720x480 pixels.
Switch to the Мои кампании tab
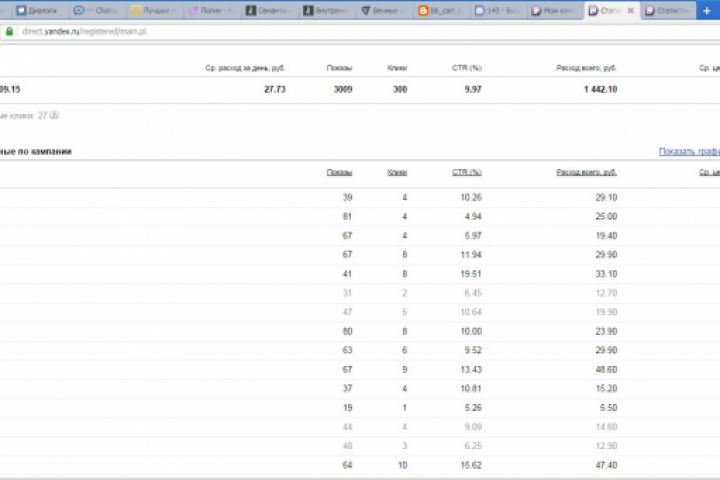tap(556, 11)
